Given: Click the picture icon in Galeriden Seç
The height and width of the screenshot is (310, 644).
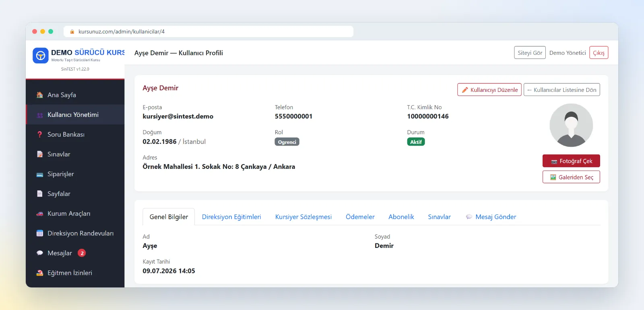Looking at the screenshot, I should click(553, 177).
